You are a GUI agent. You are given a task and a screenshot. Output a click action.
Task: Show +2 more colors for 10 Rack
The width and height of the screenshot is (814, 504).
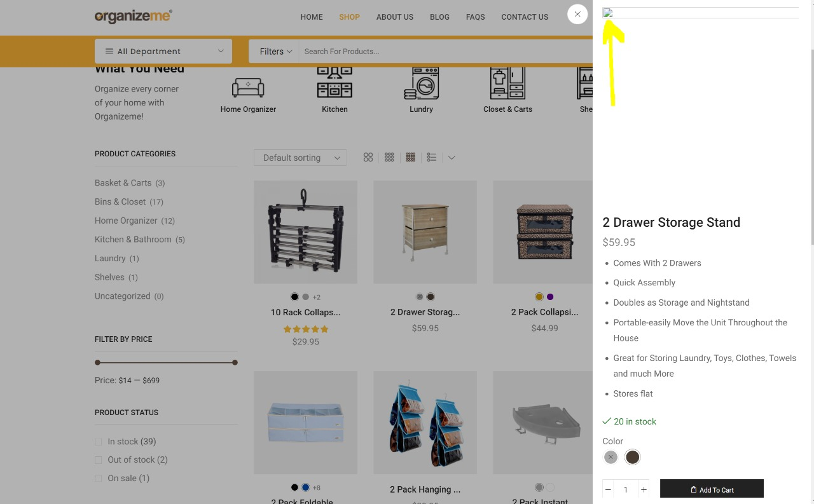point(317,297)
